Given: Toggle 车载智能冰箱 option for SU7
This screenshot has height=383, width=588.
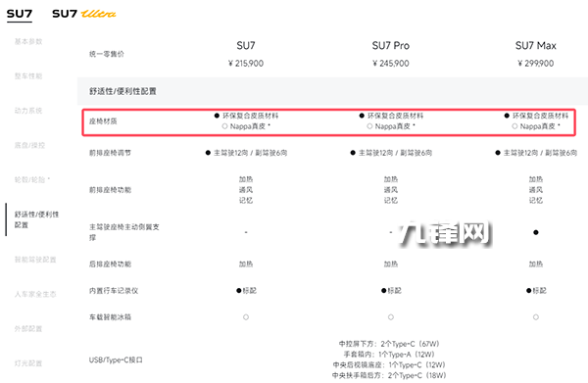Looking at the screenshot, I should click(x=246, y=317).
